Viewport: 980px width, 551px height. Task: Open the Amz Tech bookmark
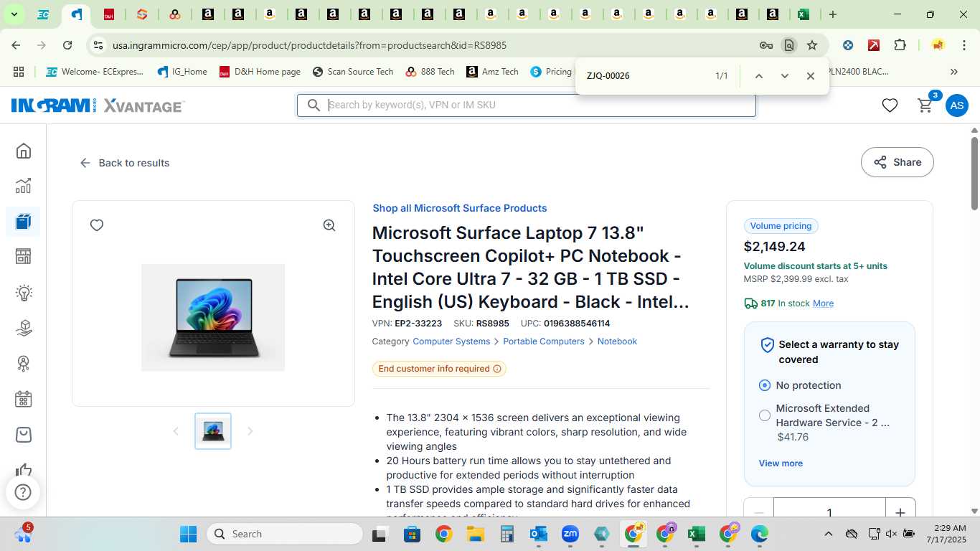[492, 72]
